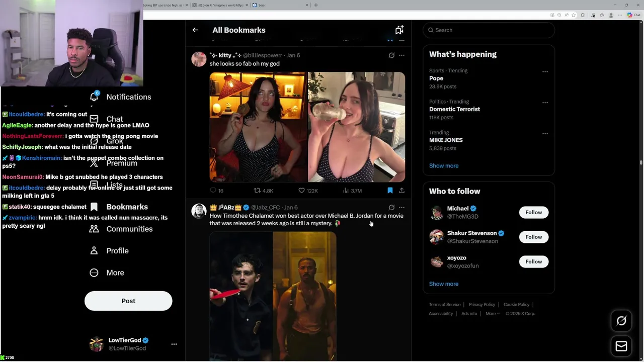Open the Messages envelope floating button
The height and width of the screenshot is (362, 644).
pyautogui.click(x=621, y=346)
